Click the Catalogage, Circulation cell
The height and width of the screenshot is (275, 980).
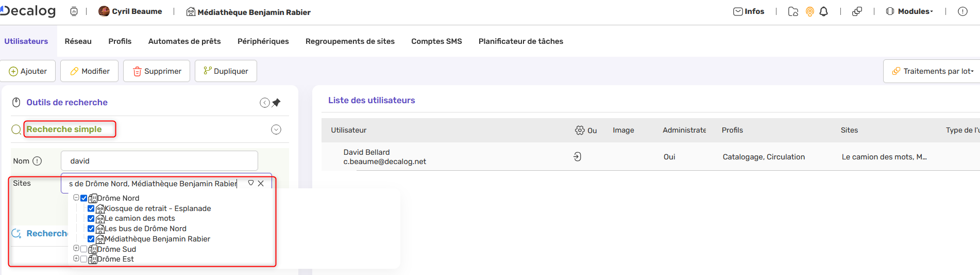click(764, 157)
